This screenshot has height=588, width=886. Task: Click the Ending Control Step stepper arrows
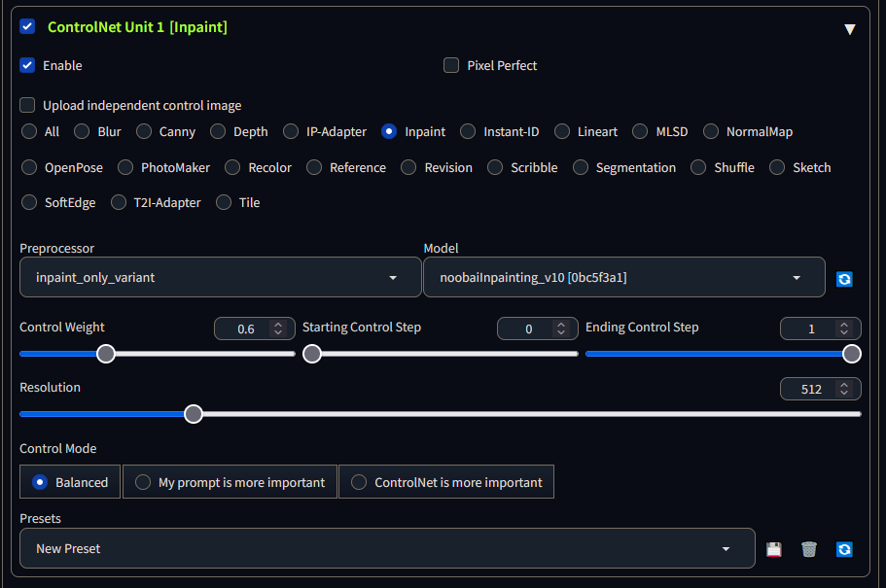coord(844,329)
